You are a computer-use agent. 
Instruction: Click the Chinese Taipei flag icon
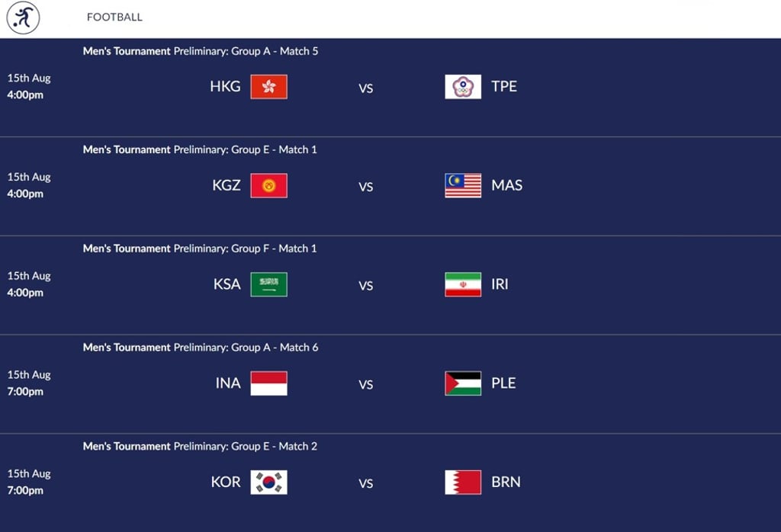(463, 87)
